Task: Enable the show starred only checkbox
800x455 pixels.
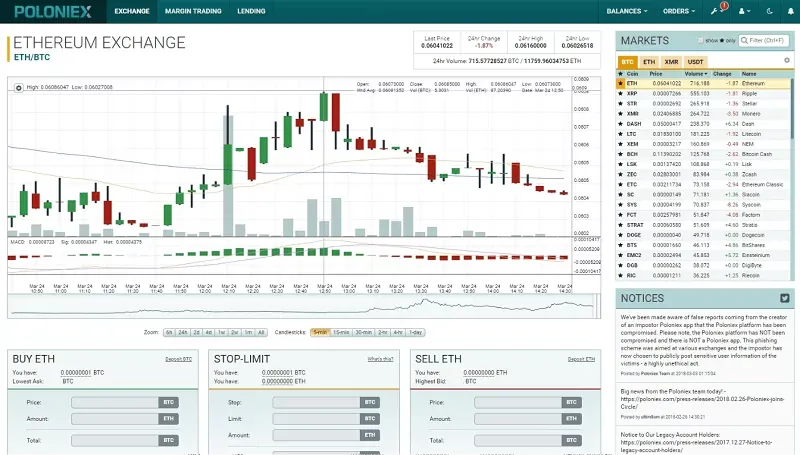Action: 701,40
